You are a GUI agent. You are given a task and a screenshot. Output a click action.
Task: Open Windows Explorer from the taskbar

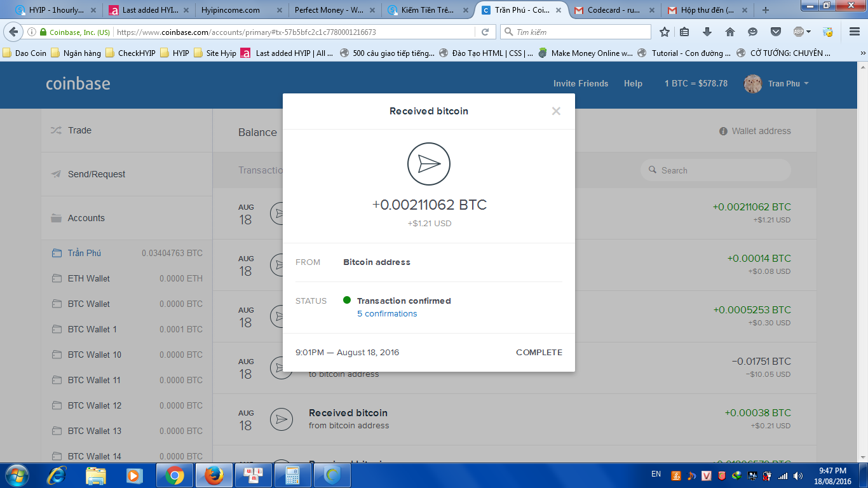pyautogui.click(x=96, y=475)
